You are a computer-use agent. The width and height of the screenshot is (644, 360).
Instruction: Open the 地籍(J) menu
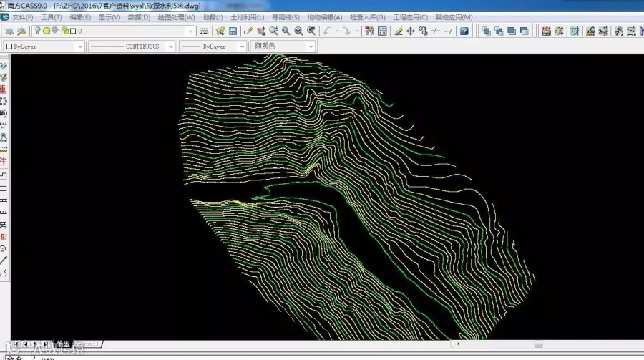pyautogui.click(x=213, y=17)
